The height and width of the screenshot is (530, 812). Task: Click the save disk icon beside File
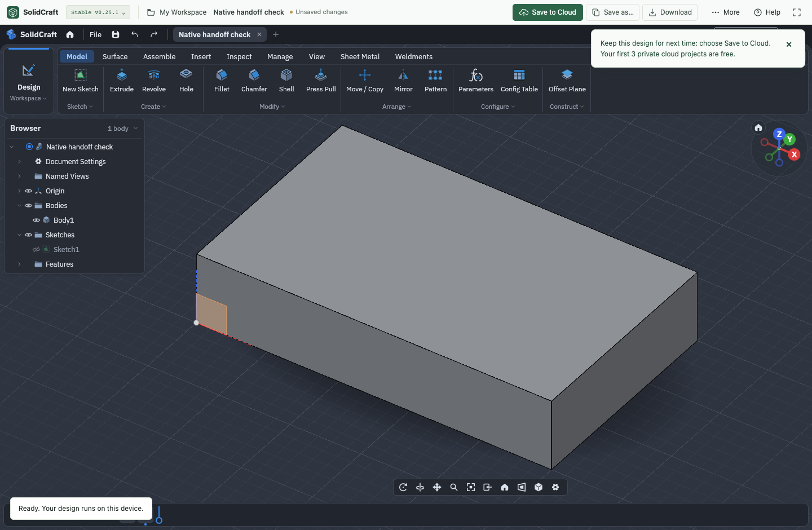coord(116,34)
